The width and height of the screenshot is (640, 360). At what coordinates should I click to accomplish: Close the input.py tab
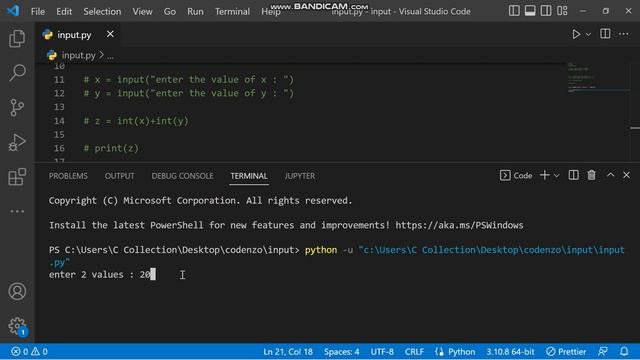[110, 34]
